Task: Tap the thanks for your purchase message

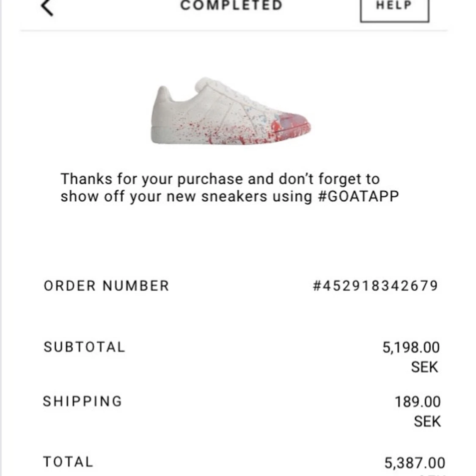Action: tap(229, 187)
